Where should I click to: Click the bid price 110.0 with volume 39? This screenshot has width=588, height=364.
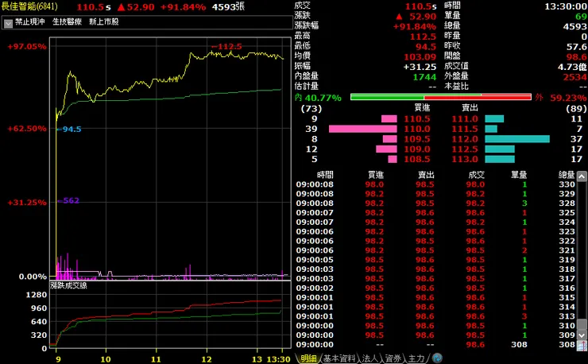pos(416,129)
